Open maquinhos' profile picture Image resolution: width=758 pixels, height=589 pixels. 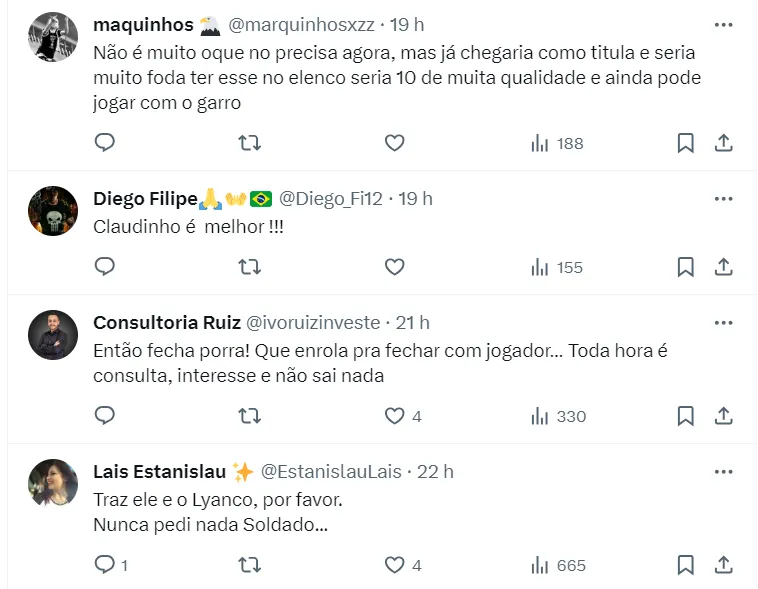click(53, 37)
